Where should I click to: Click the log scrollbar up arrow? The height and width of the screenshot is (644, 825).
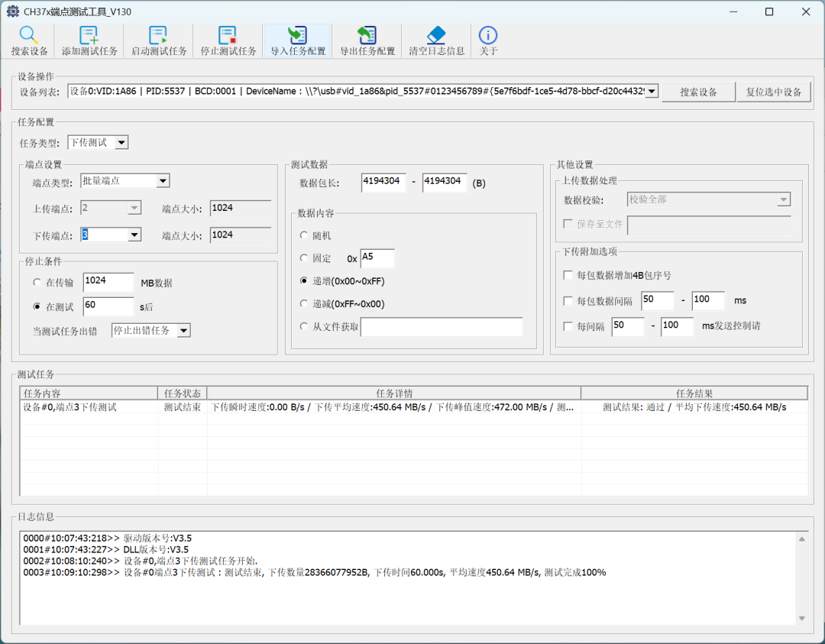(802, 539)
